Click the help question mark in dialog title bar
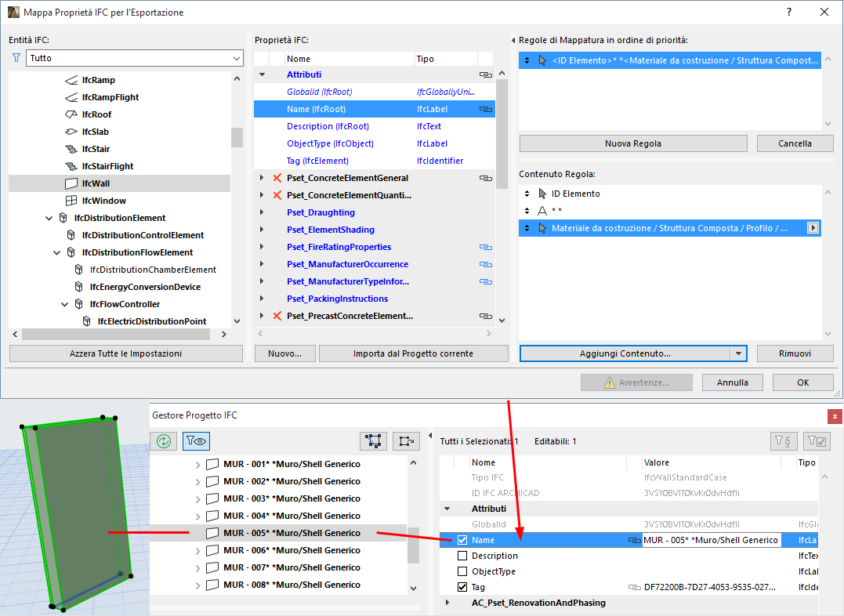The image size is (844, 616). pos(789,12)
